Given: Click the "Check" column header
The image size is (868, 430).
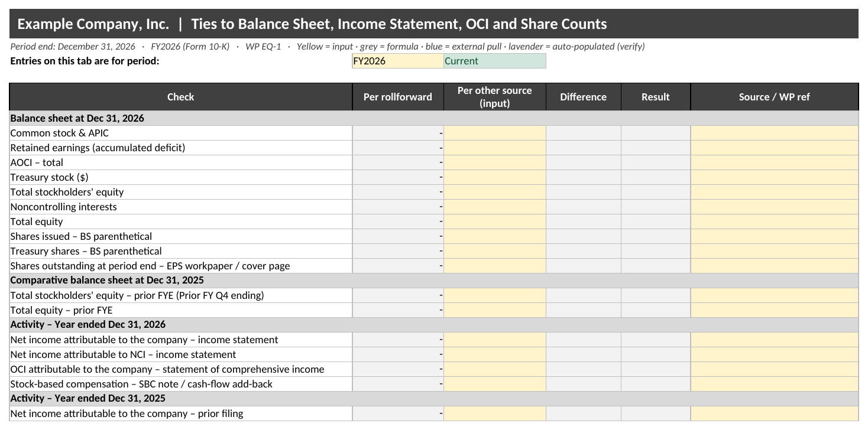Looking at the screenshot, I should [181, 97].
